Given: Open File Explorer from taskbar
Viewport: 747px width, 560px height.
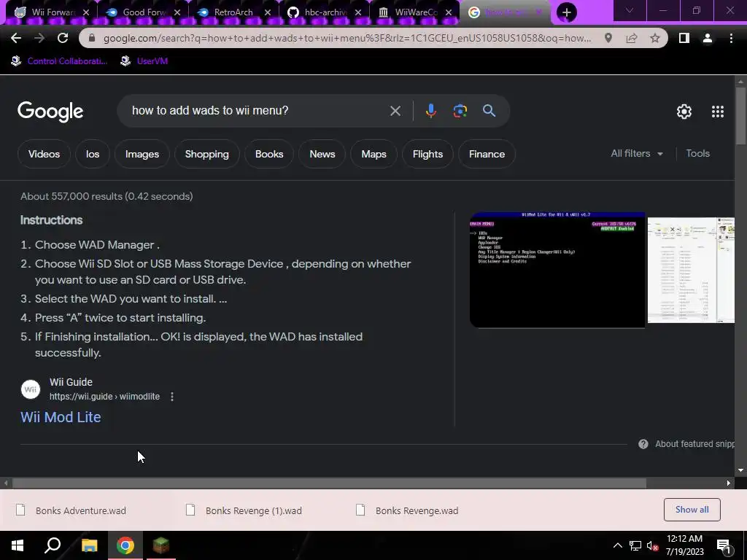Looking at the screenshot, I should (x=89, y=545).
